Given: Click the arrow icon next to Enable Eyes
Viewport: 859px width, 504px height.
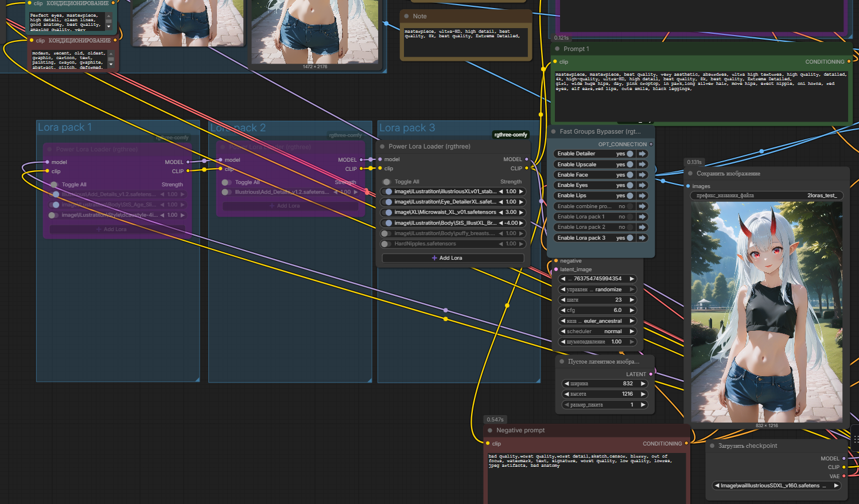Looking at the screenshot, I should click(x=642, y=185).
